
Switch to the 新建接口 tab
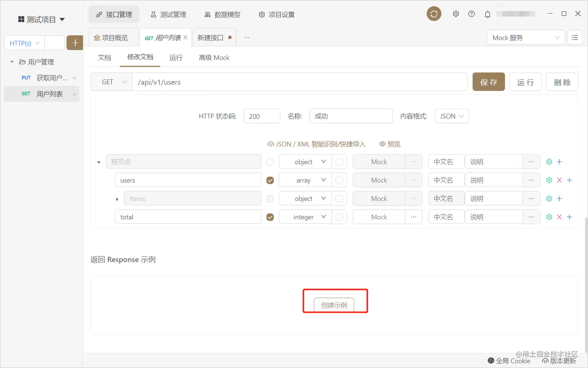214,37
